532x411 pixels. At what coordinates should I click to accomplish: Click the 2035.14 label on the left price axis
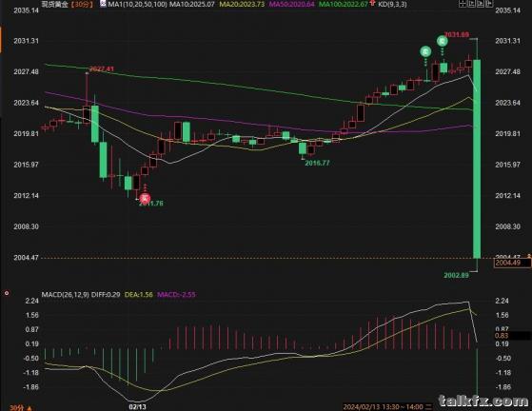coord(26,10)
